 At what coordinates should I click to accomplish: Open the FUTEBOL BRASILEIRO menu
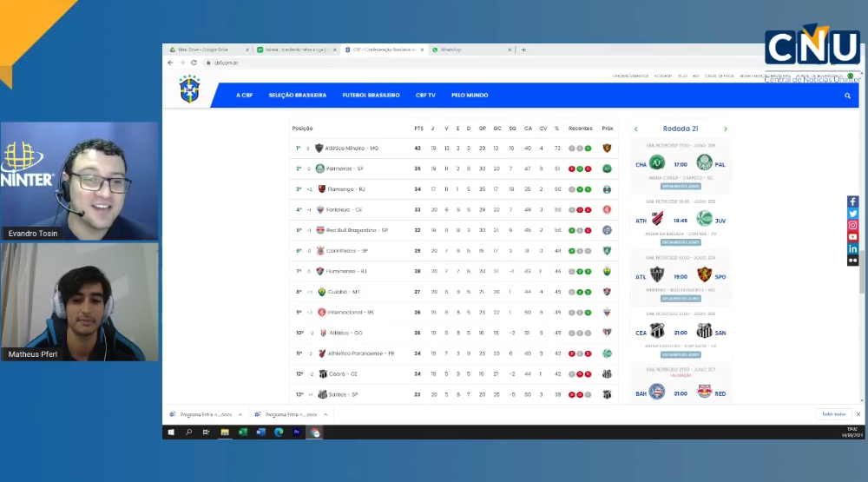tap(371, 96)
